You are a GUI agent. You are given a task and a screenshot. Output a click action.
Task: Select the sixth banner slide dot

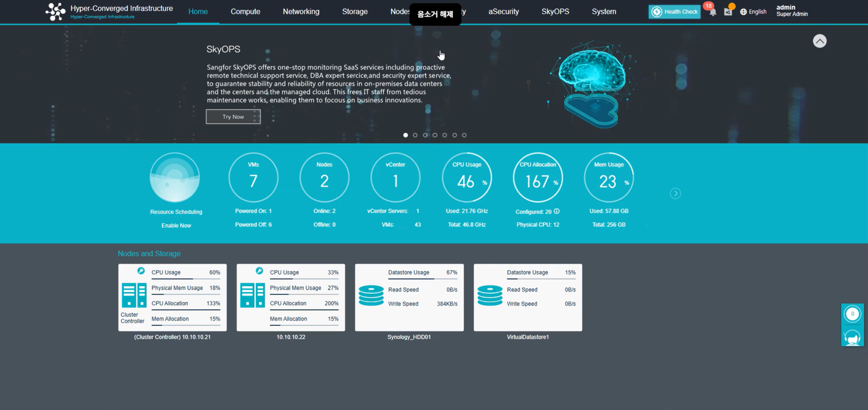coord(455,135)
